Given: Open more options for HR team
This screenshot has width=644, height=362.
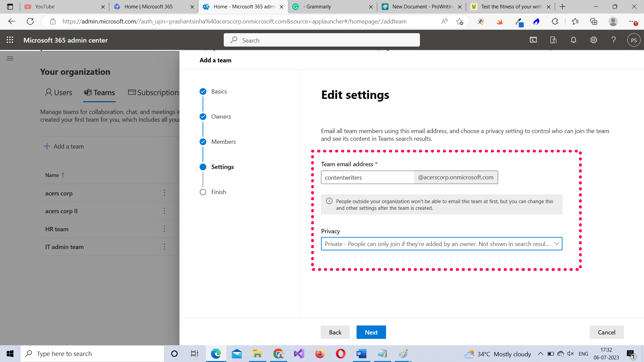Looking at the screenshot, I should (164, 229).
